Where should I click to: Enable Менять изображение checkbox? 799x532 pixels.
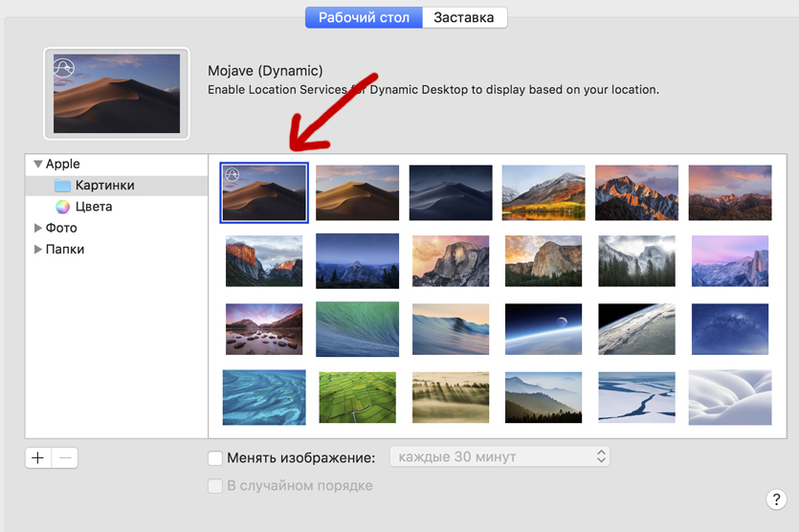coord(215,458)
